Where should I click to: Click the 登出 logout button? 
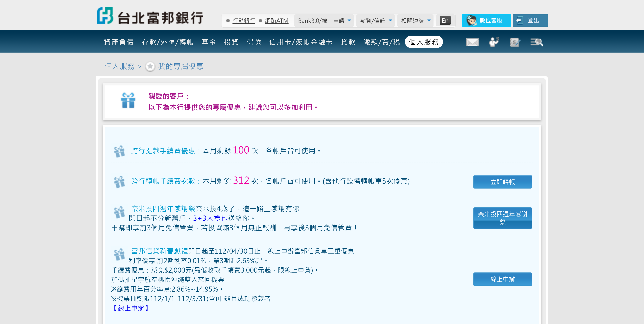[530, 21]
